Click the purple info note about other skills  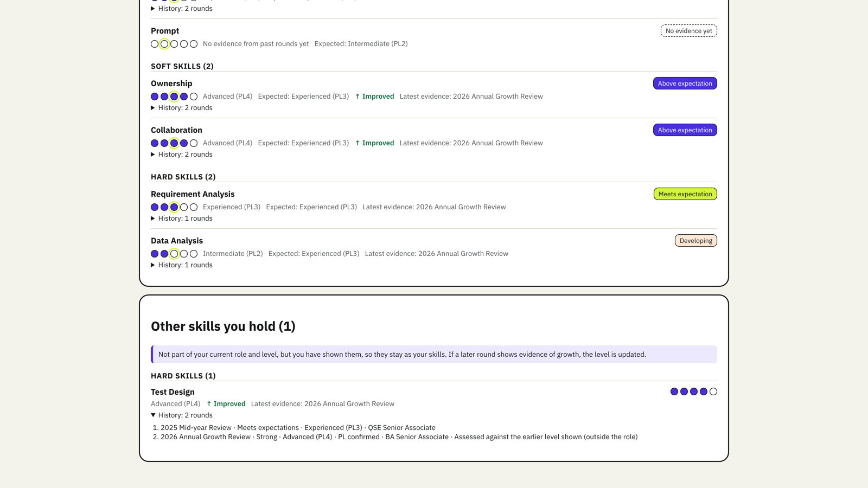[x=434, y=355]
